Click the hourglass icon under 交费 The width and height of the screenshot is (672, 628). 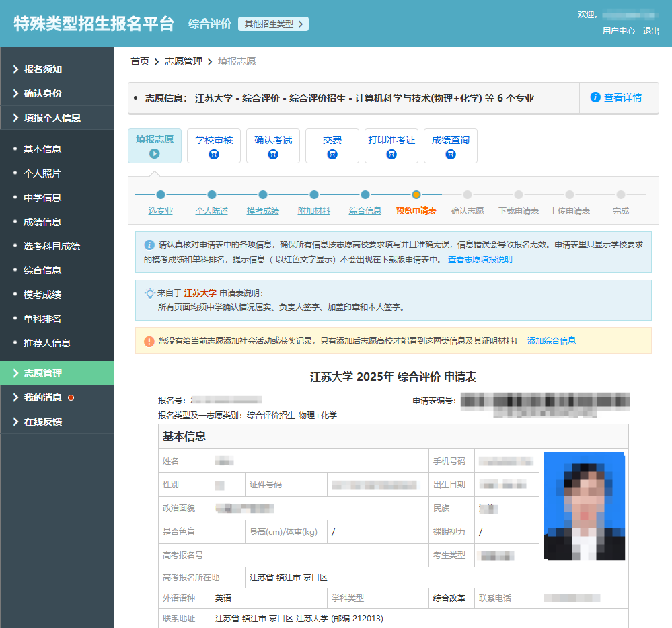(x=332, y=155)
